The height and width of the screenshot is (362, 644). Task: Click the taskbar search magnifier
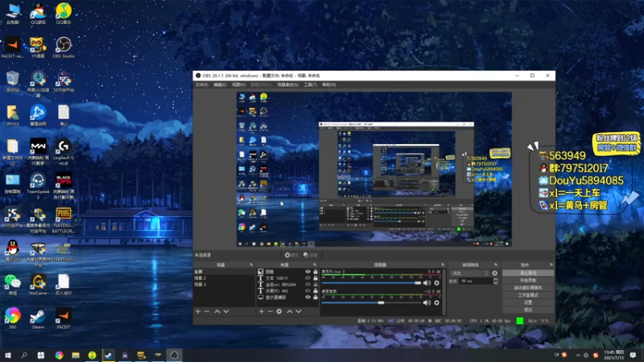(24, 355)
